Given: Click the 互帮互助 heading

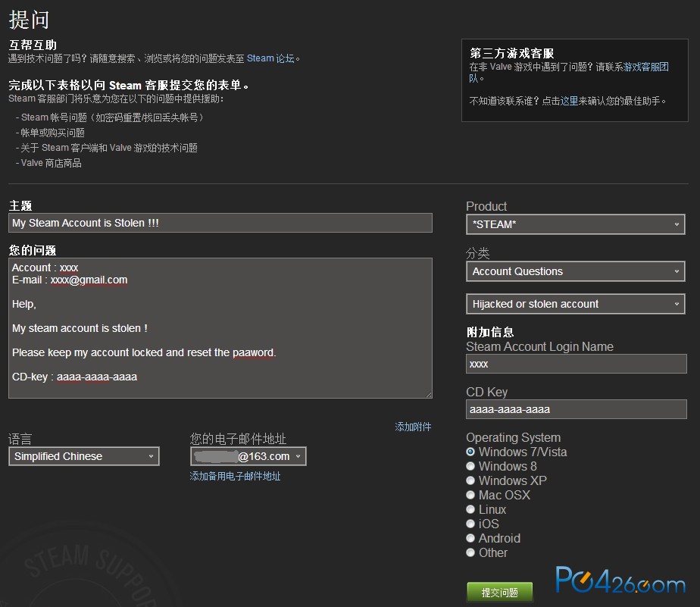Looking at the screenshot, I should 33,45.
